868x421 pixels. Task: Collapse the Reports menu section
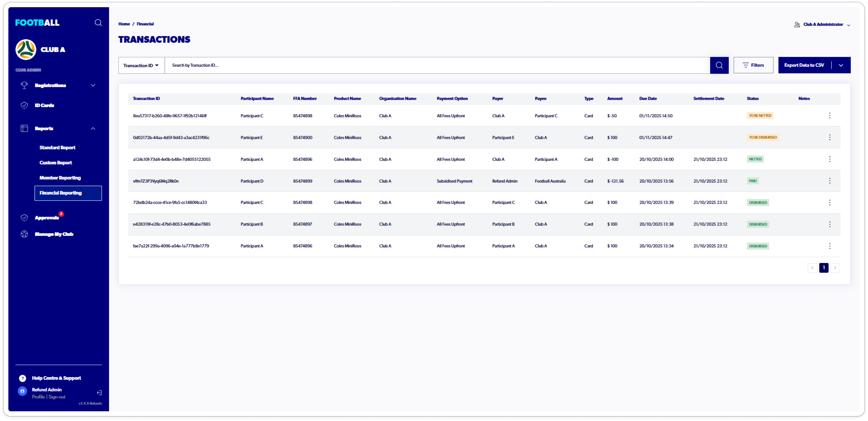point(93,129)
